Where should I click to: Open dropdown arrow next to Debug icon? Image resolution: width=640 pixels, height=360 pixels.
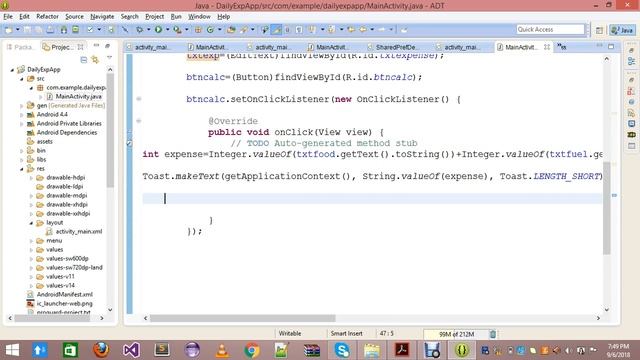tap(148, 29)
